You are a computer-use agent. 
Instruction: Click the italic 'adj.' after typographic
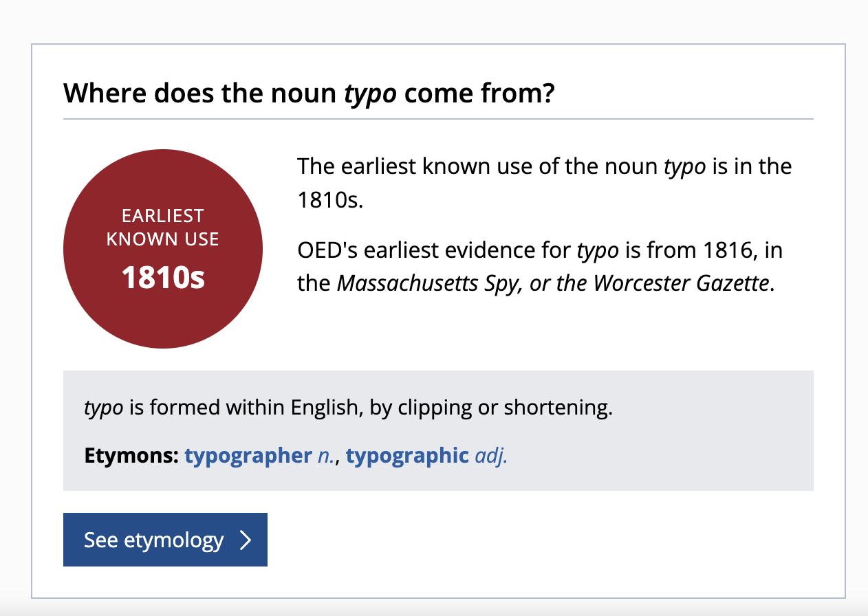[x=491, y=456]
